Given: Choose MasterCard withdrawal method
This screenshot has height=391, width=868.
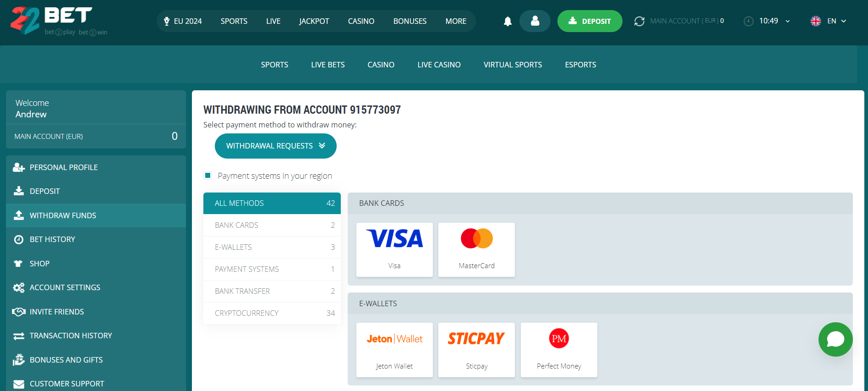Looking at the screenshot, I should 476,249.
